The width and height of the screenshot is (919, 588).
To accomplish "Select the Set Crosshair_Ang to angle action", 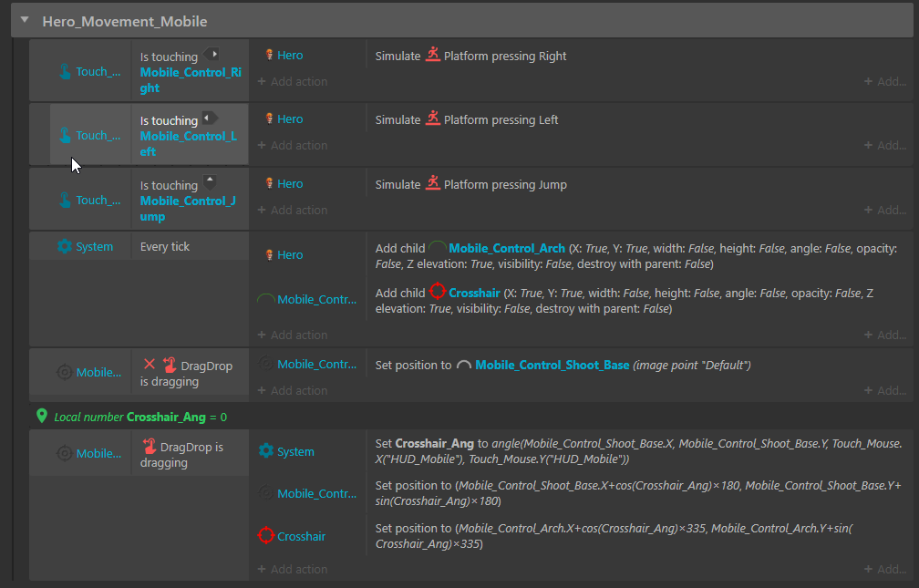I will click(x=639, y=451).
